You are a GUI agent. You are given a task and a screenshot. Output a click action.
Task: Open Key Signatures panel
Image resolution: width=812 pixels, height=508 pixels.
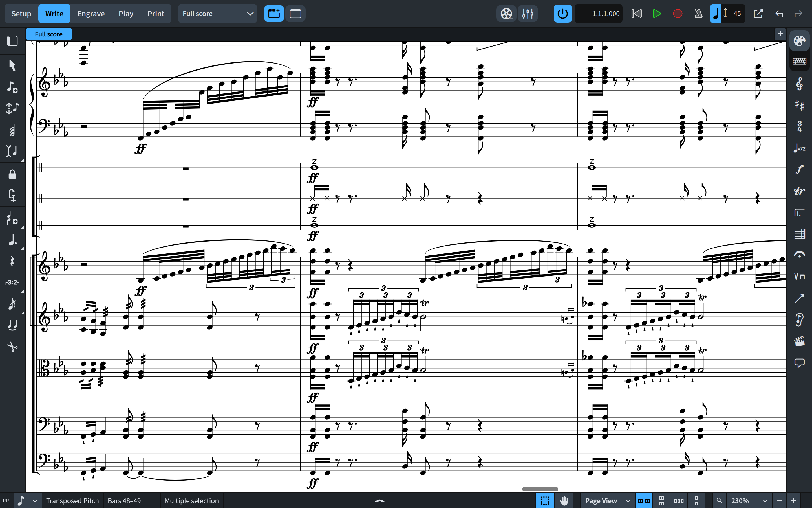[x=799, y=106]
